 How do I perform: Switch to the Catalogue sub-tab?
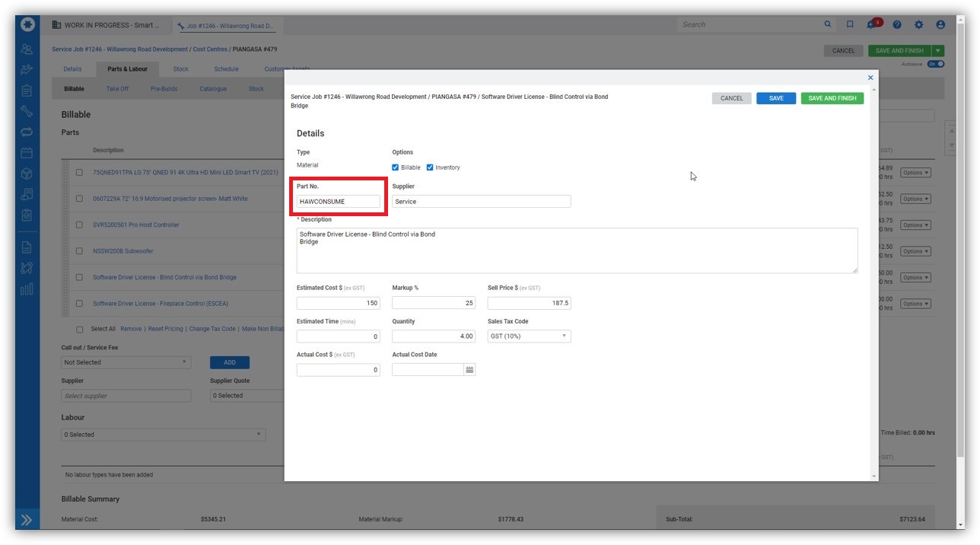tap(213, 89)
